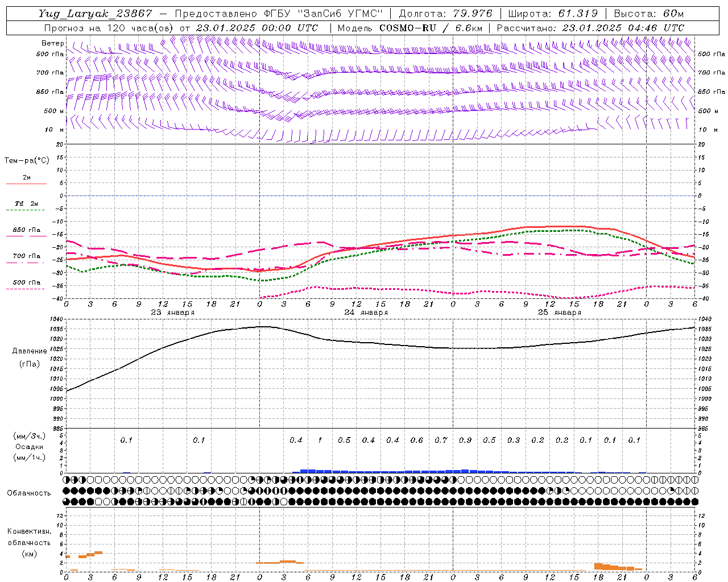Click the Давление pressure panel label

(30, 351)
